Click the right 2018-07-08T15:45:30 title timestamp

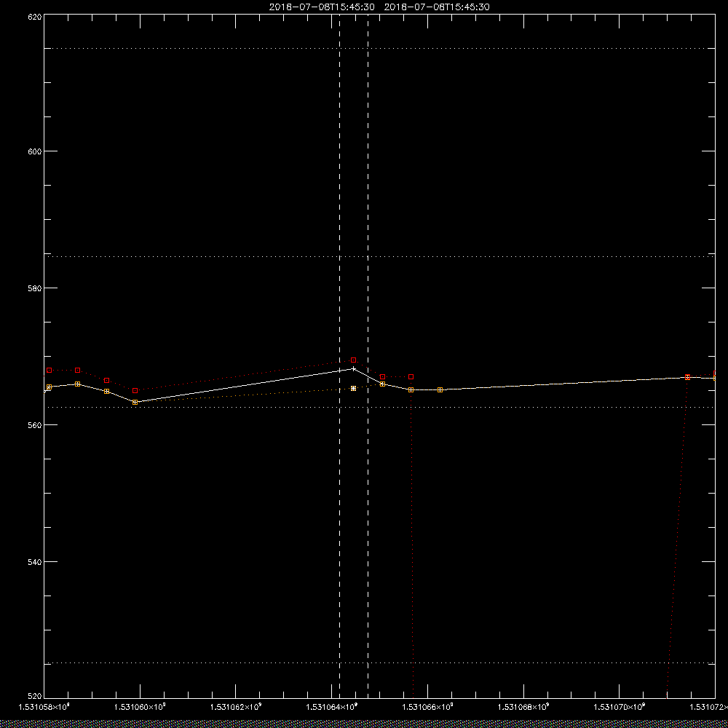coord(437,7)
